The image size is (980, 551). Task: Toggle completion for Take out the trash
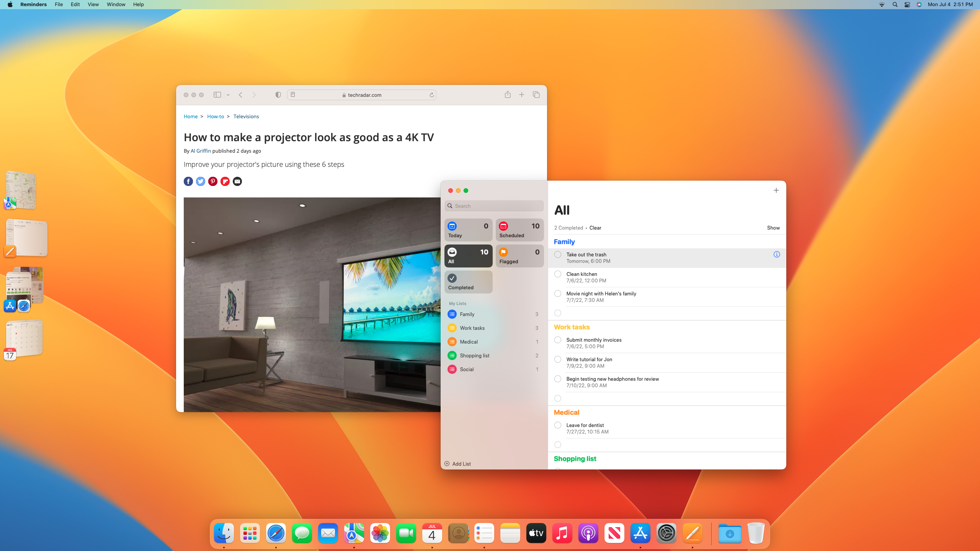[x=557, y=254]
